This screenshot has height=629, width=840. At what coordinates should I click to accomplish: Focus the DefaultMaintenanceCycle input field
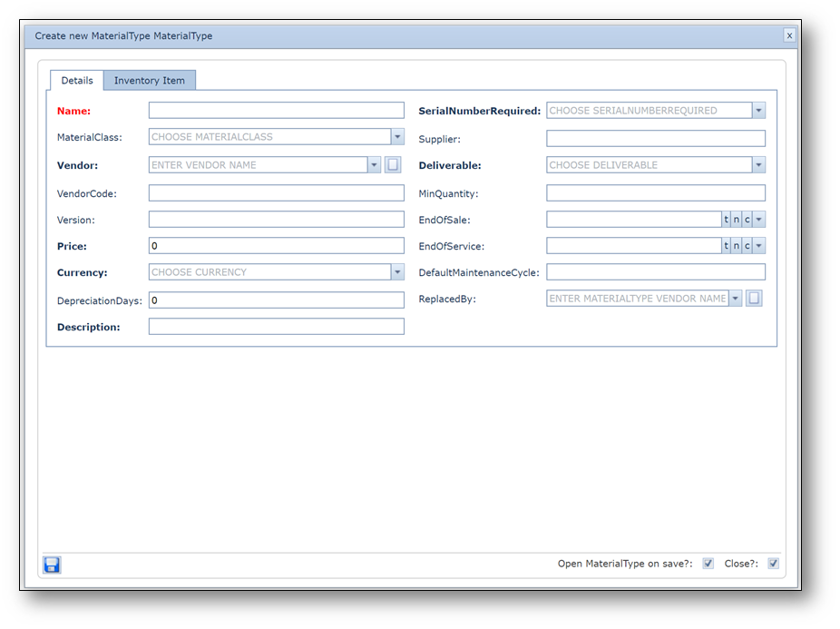[656, 272]
